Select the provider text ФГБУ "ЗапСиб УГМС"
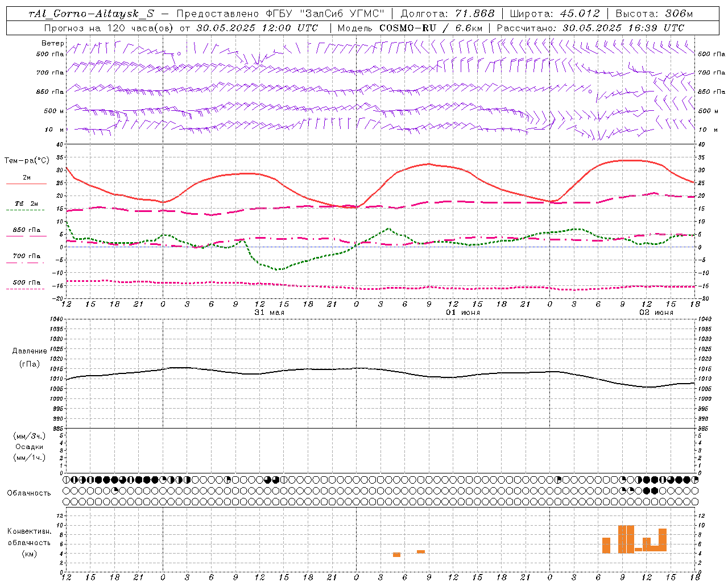Image resolution: width=728 pixels, height=582 pixels. click(325, 14)
